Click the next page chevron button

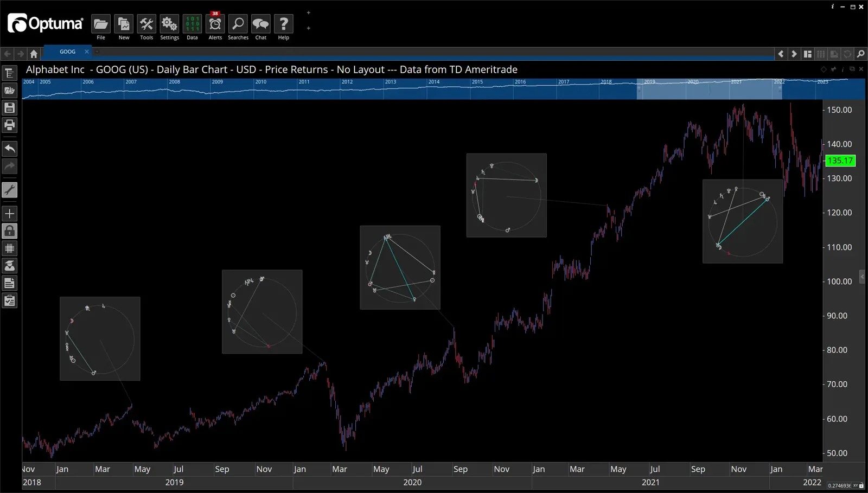tap(794, 54)
